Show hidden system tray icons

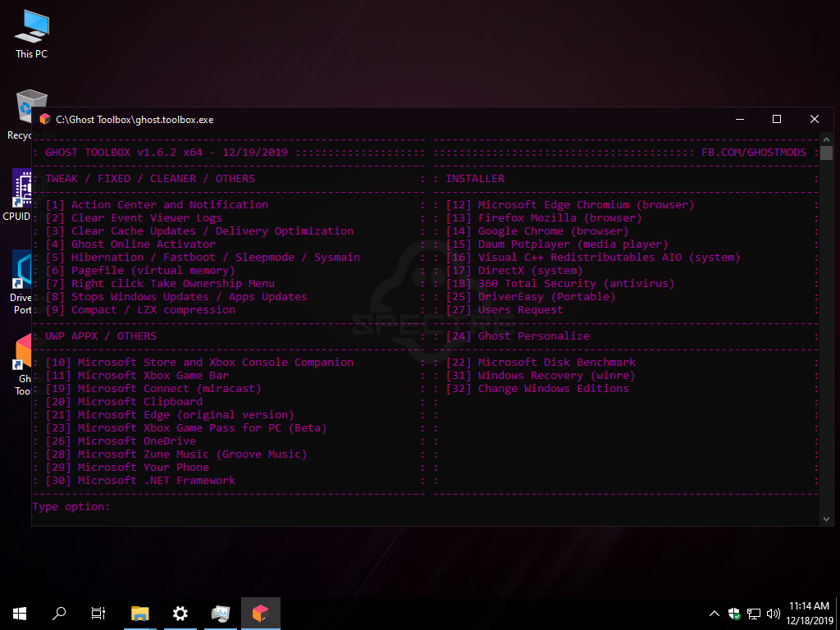714,614
